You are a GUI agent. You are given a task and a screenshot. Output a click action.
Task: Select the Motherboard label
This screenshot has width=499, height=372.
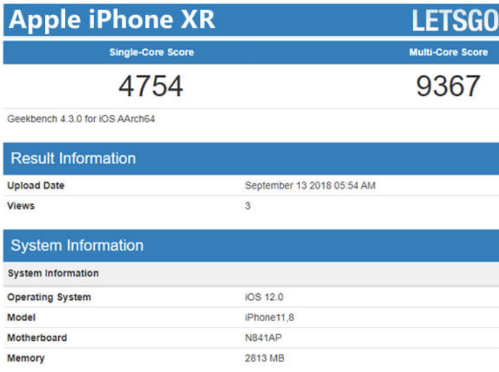(x=37, y=338)
